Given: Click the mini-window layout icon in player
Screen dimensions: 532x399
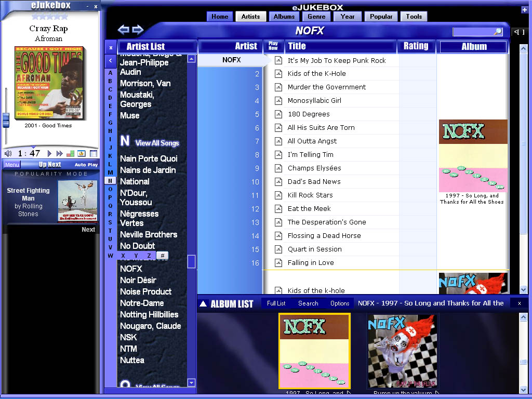Looking at the screenshot, I should [x=94, y=153].
